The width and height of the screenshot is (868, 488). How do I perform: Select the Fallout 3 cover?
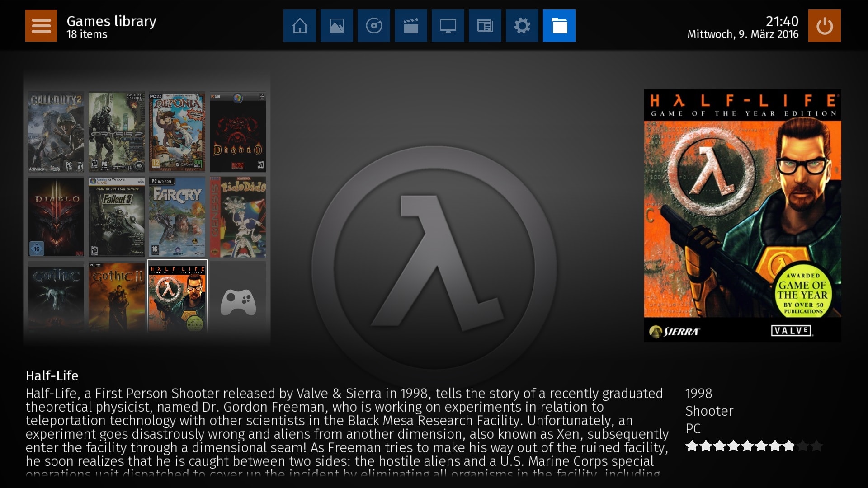click(117, 217)
